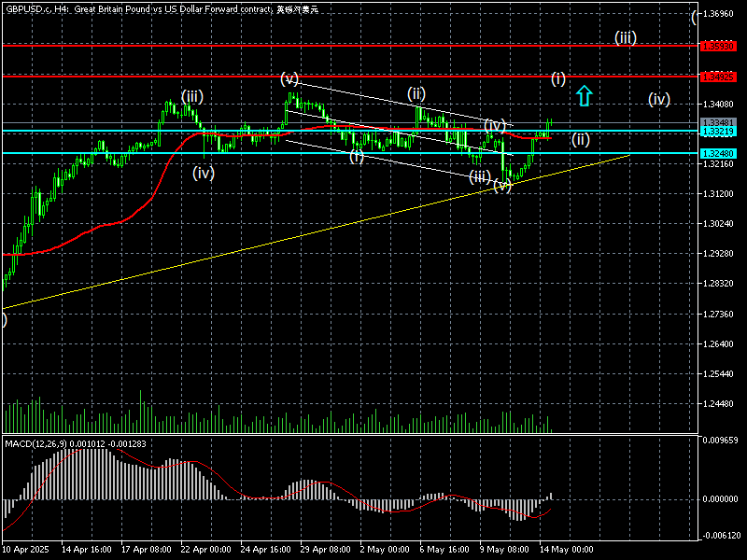The height and width of the screenshot is (560, 747).
Task: Click the 9 May 08:00 time label
Action: pyautogui.click(x=504, y=550)
